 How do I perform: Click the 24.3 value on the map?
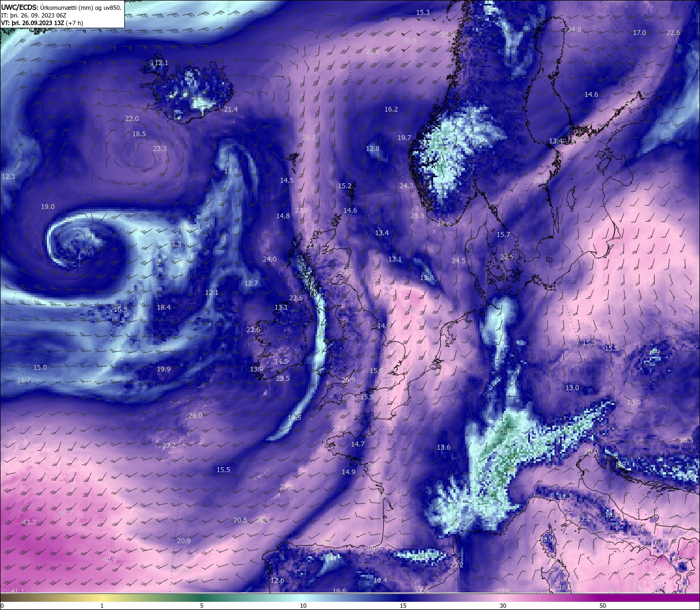point(406,186)
